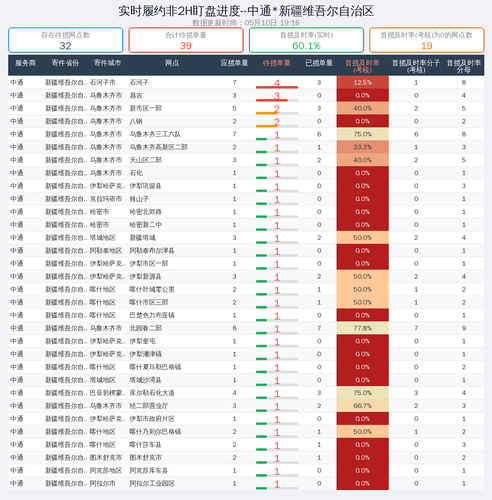This screenshot has width=492, height=500.
Task: Click the 网点 name 塔城沙湾县
Action: tap(146, 380)
